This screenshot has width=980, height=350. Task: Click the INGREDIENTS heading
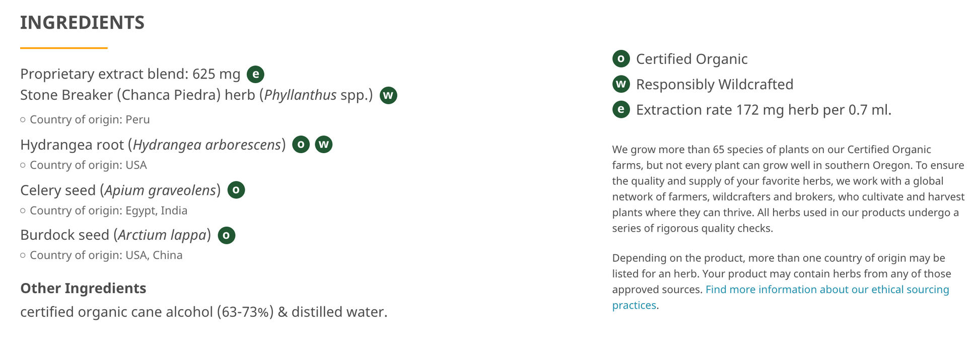83,23
